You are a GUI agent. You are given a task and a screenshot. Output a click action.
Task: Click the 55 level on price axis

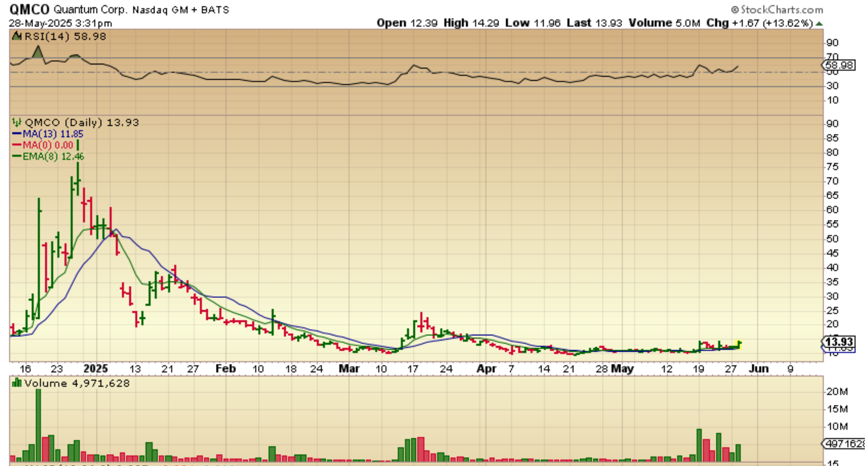[832, 224]
